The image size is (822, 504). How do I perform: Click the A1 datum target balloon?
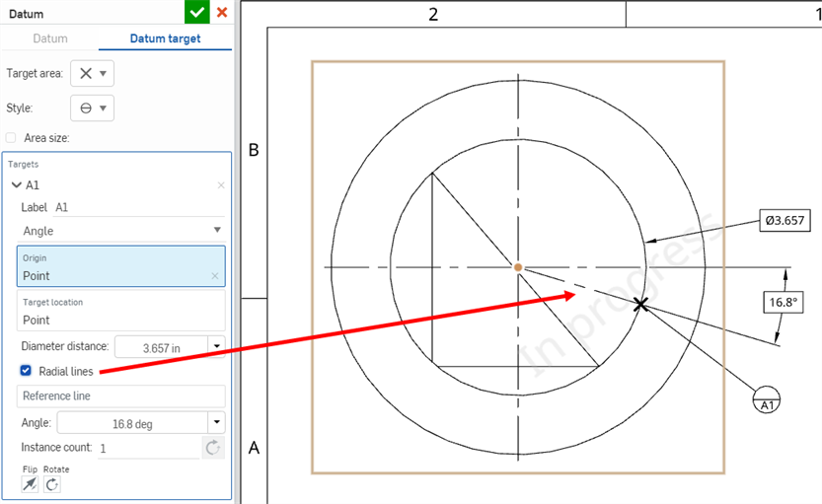tap(767, 399)
